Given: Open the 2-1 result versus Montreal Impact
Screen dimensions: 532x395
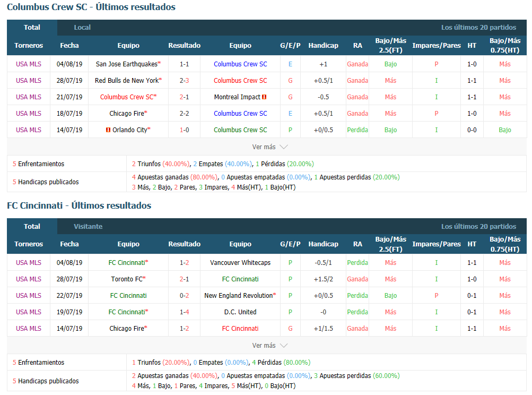Looking at the screenshot, I should tap(184, 97).
